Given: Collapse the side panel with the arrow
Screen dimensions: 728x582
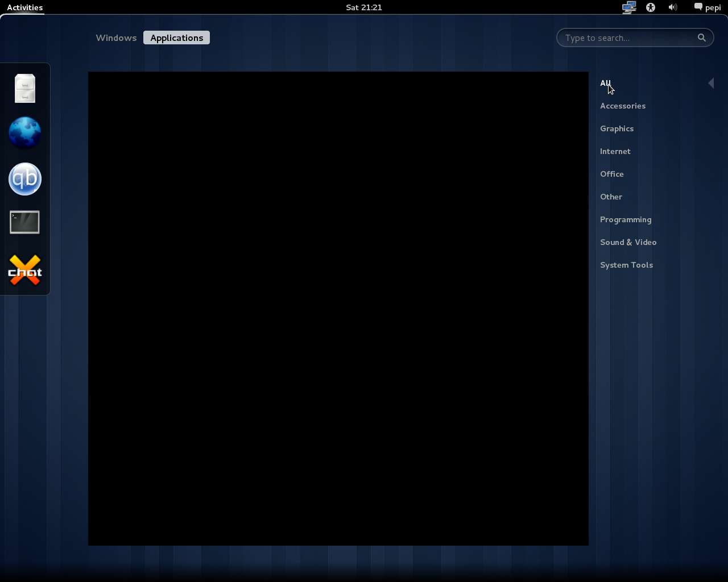Looking at the screenshot, I should click(x=711, y=83).
